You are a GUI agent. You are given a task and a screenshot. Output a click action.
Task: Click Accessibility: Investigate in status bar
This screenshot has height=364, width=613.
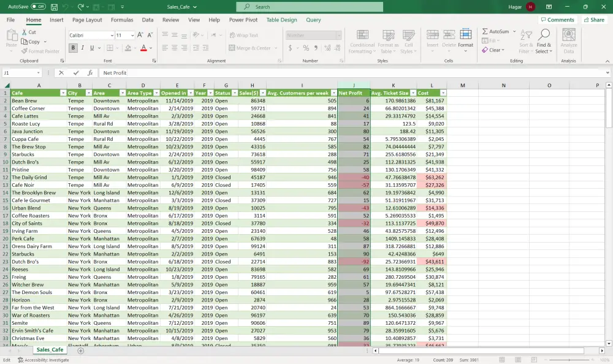click(x=44, y=360)
